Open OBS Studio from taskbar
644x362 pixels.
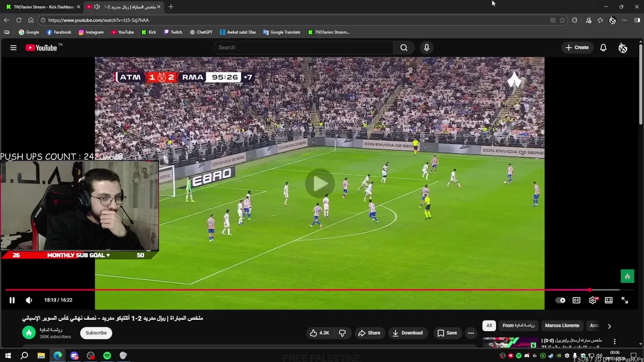tap(91, 356)
